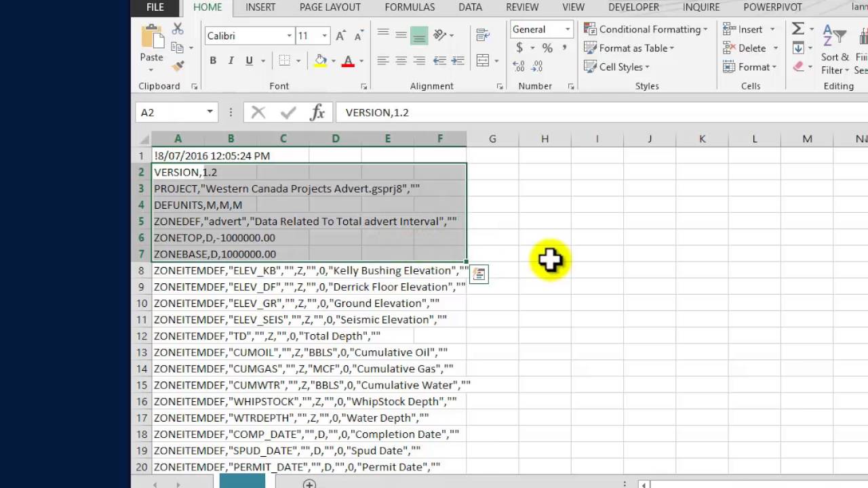Apply the red Font Color
868x488 pixels.
[x=348, y=61]
